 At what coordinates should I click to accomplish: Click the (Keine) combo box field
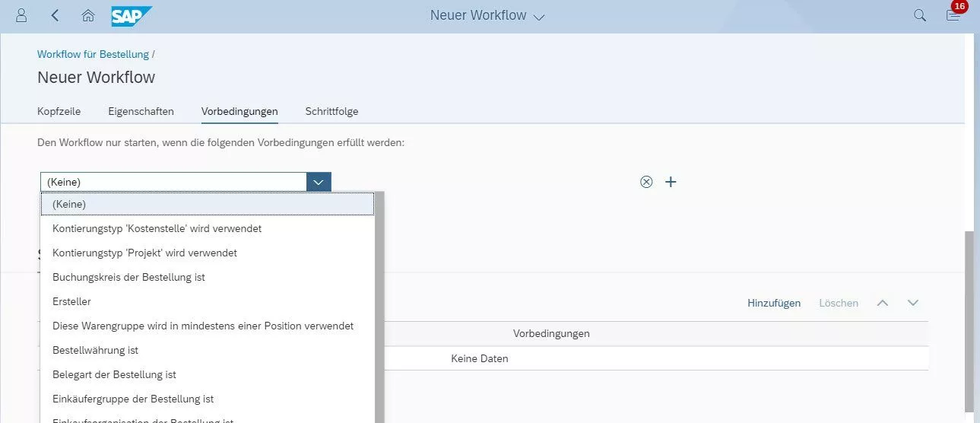[x=173, y=182]
